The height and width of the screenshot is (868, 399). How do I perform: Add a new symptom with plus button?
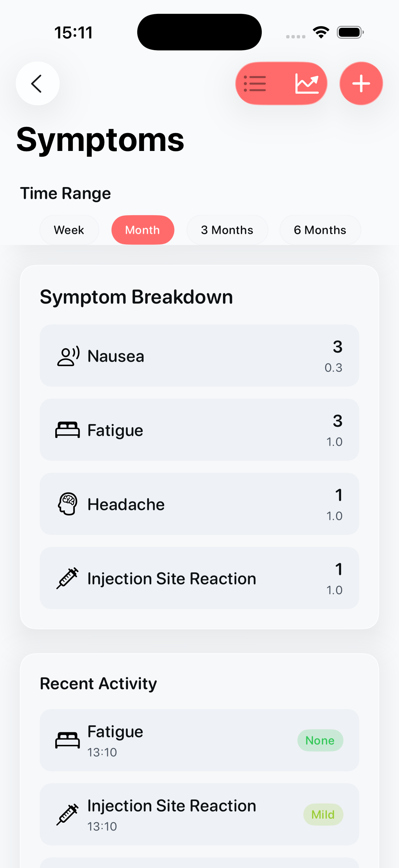[x=361, y=83]
